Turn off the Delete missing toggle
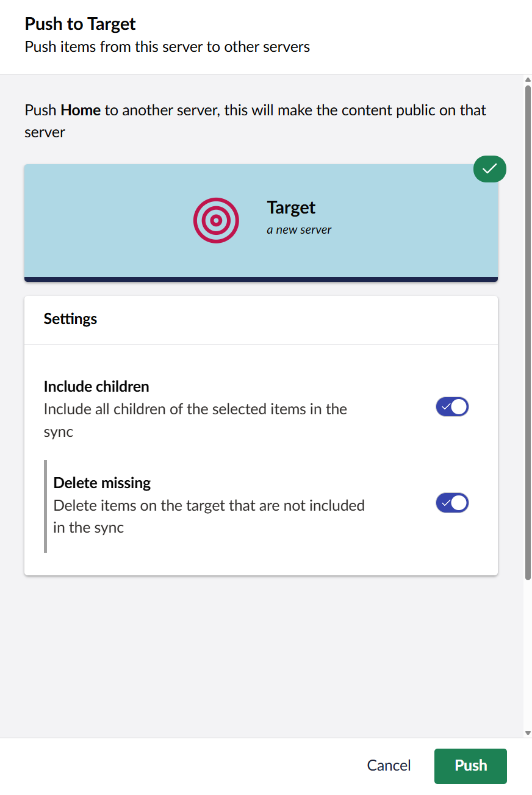 (x=451, y=503)
